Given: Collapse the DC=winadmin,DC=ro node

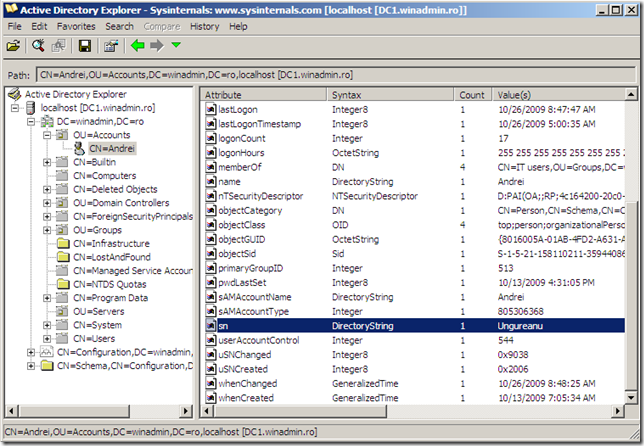Looking at the screenshot, I should pos(31,122).
